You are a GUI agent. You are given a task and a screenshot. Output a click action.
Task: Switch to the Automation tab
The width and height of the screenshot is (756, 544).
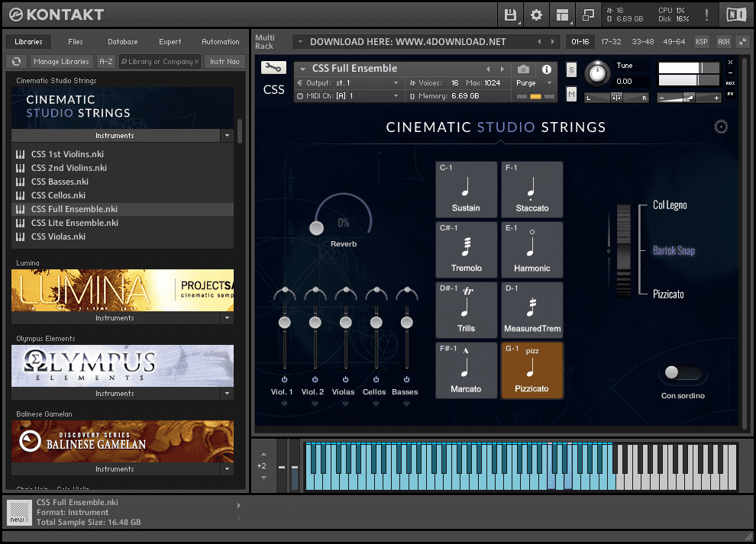221,42
